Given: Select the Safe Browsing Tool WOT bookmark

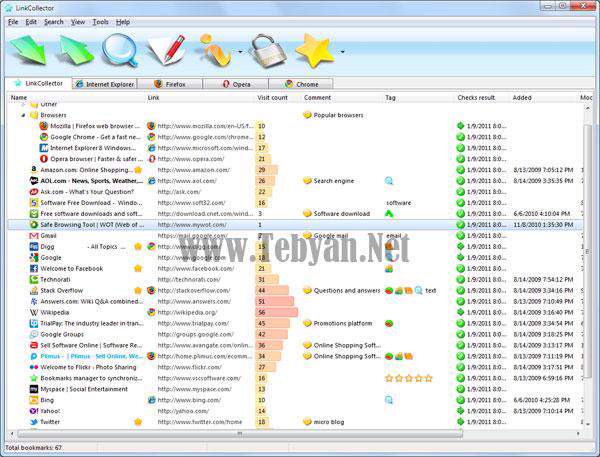Looking at the screenshot, I should point(92,225).
